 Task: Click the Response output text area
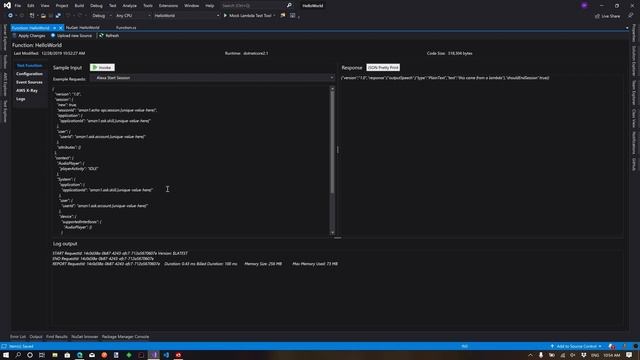coord(482,155)
